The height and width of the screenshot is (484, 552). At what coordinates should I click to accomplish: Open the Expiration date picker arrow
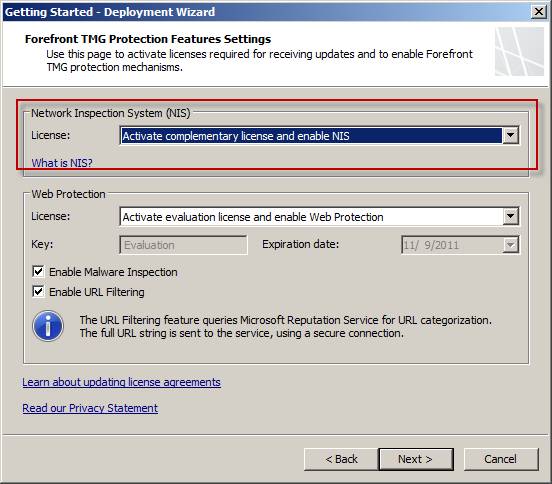(x=510, y=245)
